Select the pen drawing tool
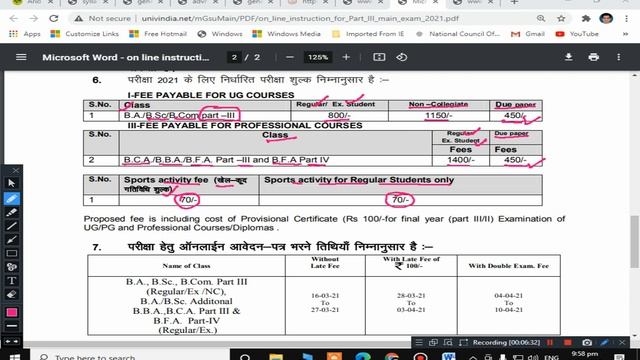The height and width of the screenshot is (360, 640). point(11,199)
